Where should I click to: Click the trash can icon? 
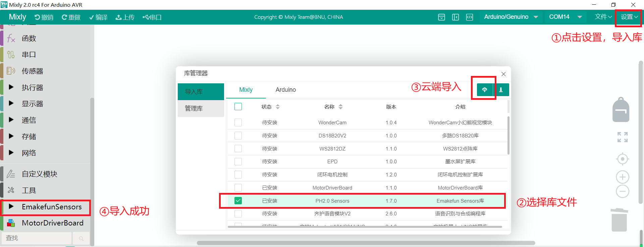619,220
